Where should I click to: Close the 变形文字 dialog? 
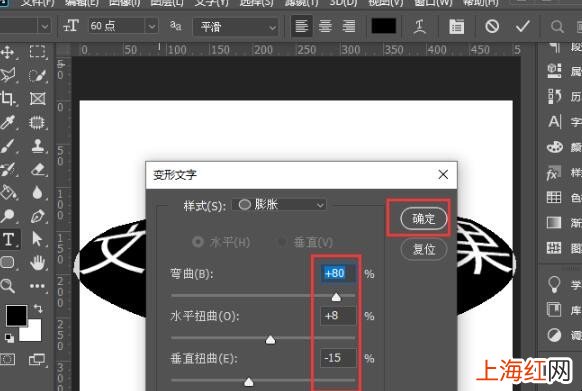443,175
